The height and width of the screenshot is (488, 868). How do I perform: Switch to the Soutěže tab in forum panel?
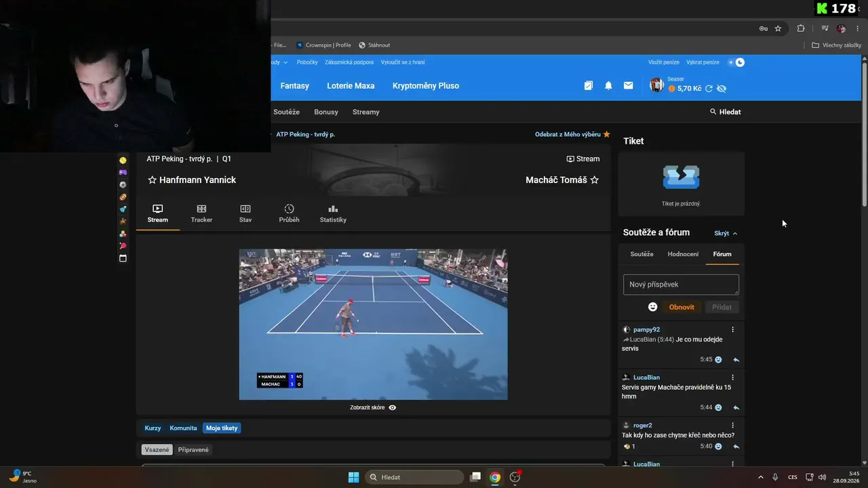(x=642, y=254)
